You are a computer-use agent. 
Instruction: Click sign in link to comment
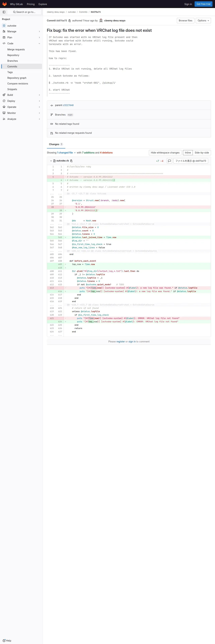[x=132, y=342]
